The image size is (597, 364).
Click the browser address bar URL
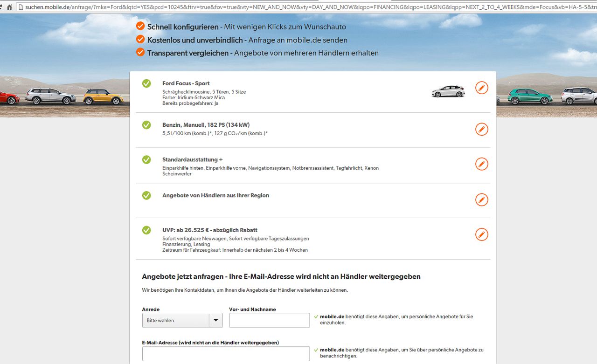pos(308,7)
